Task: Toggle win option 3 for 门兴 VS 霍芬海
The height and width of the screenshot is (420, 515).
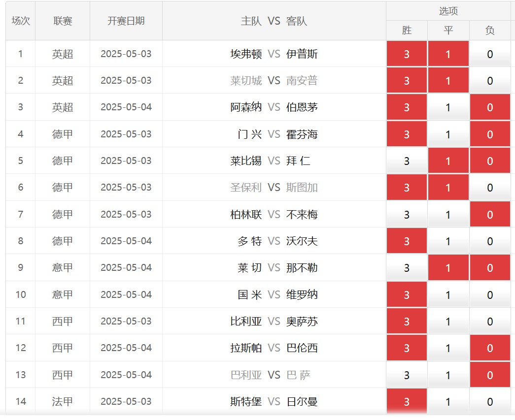Action: tap(407, 134)
